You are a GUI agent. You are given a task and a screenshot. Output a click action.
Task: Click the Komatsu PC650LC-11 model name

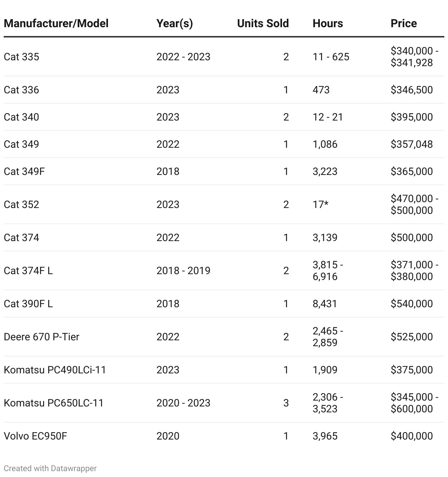54,403
